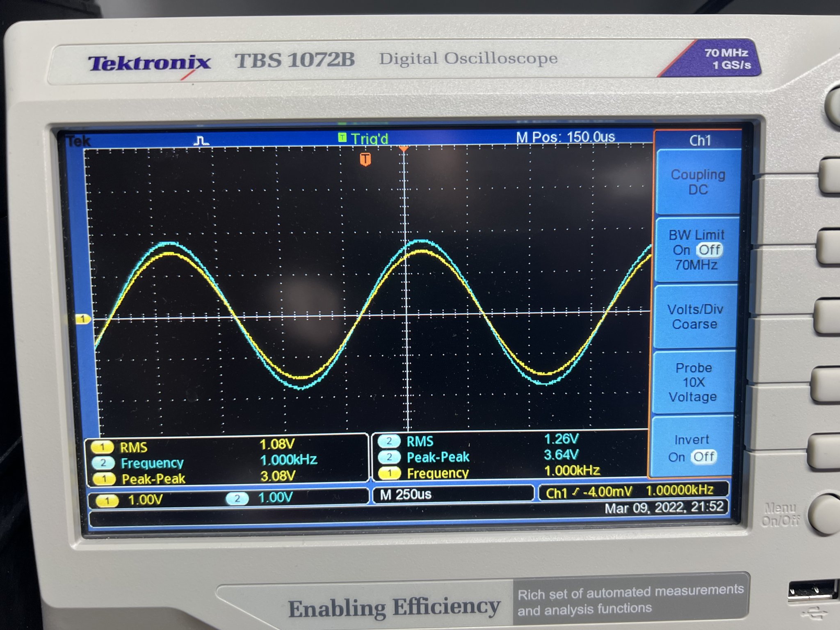Click the side bezel button next to Invert
This screenshot has height=630, width=840.
click(823, 452)
